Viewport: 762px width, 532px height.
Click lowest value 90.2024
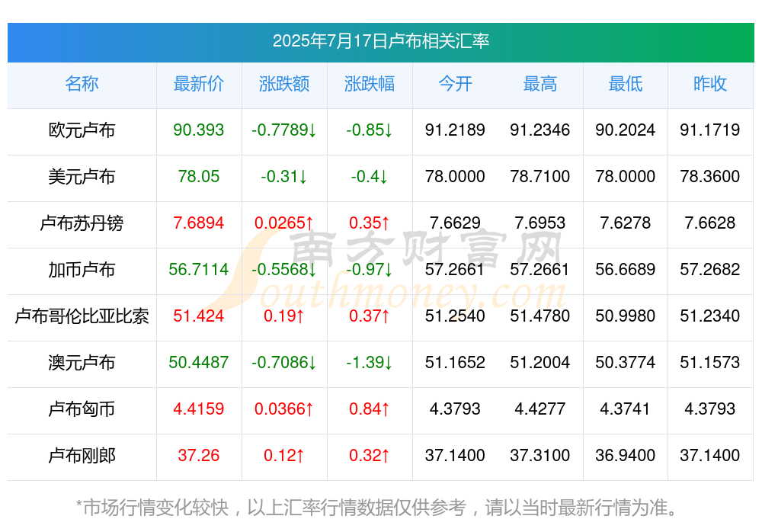point(626,130)
